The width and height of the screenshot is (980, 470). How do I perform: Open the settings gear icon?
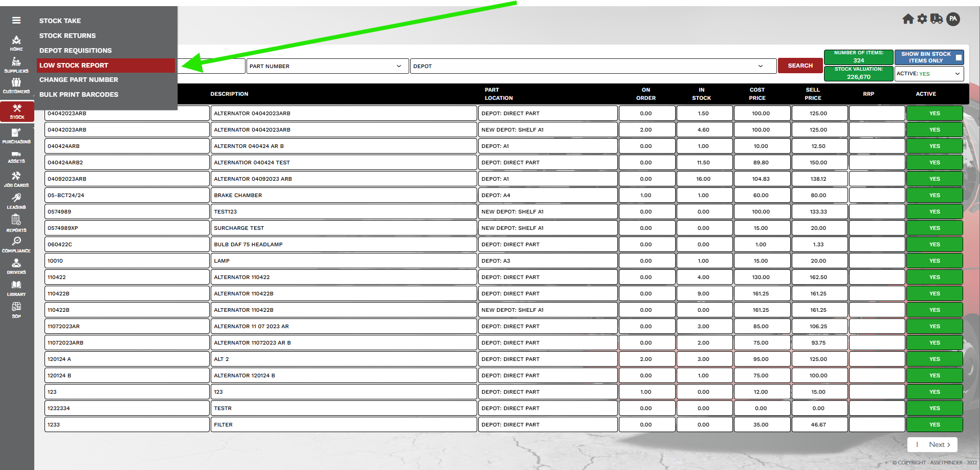(x=922, y=19)
